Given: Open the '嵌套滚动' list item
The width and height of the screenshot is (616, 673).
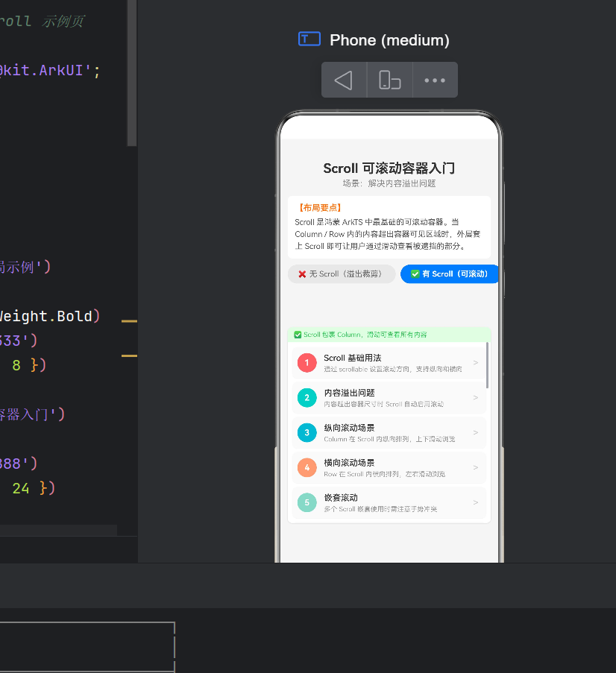Looking at the screenshot, I should coord(389,502).
